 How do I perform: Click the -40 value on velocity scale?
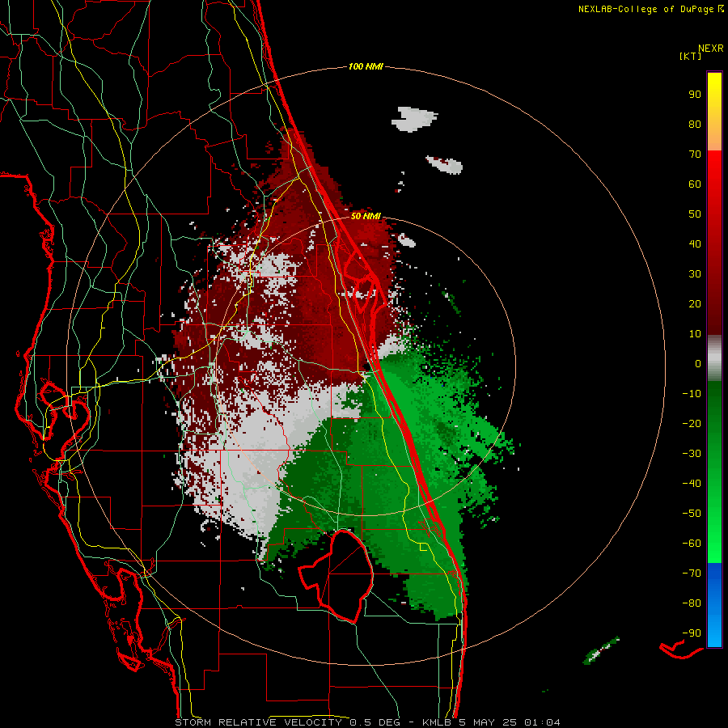pyautogui.click(x=692, y=484)
